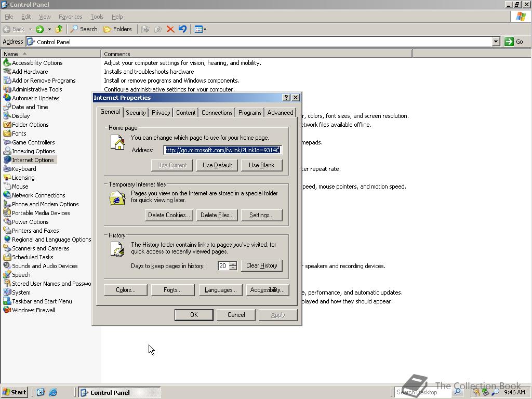Click the red Delete X icon
The height and width of the screenshot is (399, 532).
(x=170, y=29)
